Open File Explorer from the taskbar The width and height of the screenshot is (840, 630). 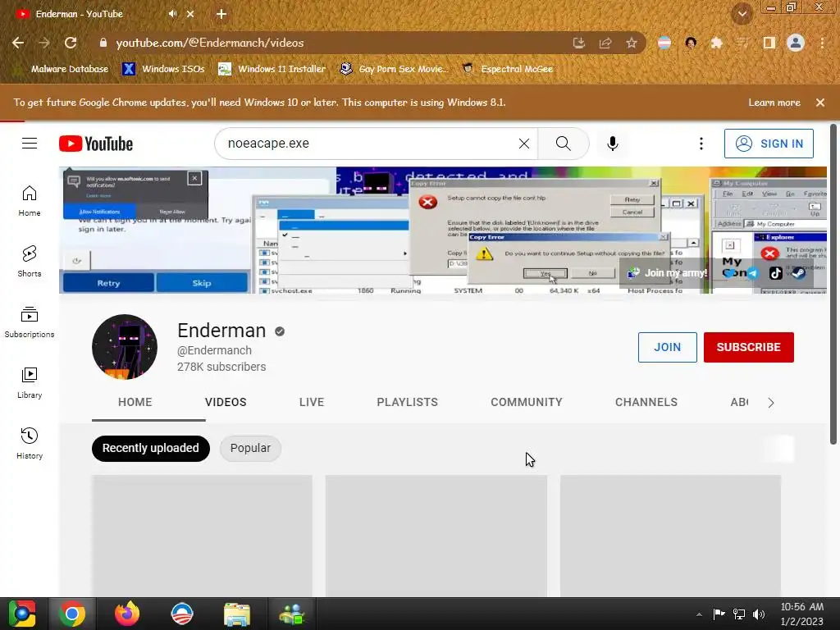(237, 614)
